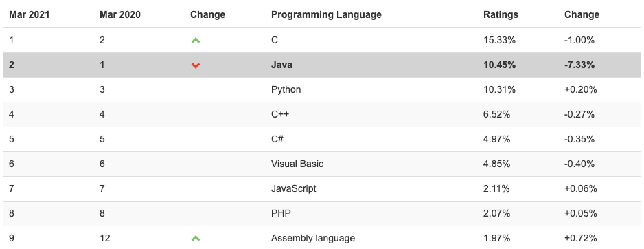Click the '6.52%' rating value

(x=497, y=114)
